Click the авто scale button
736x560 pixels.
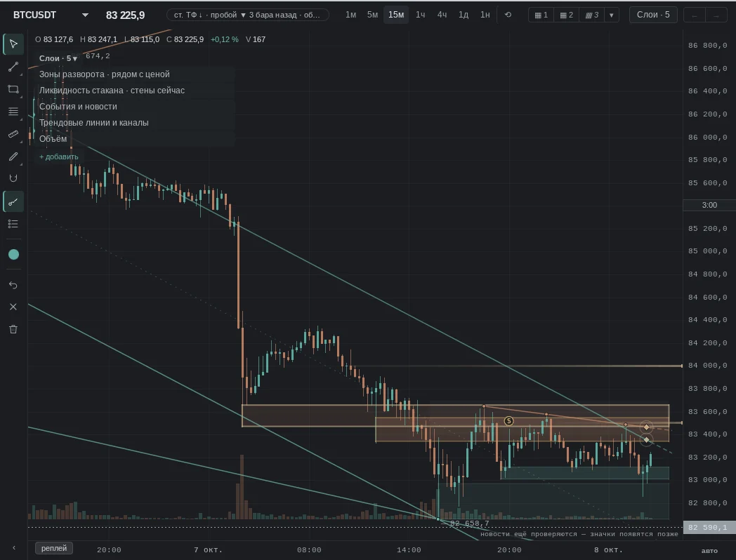pos(709,551)
